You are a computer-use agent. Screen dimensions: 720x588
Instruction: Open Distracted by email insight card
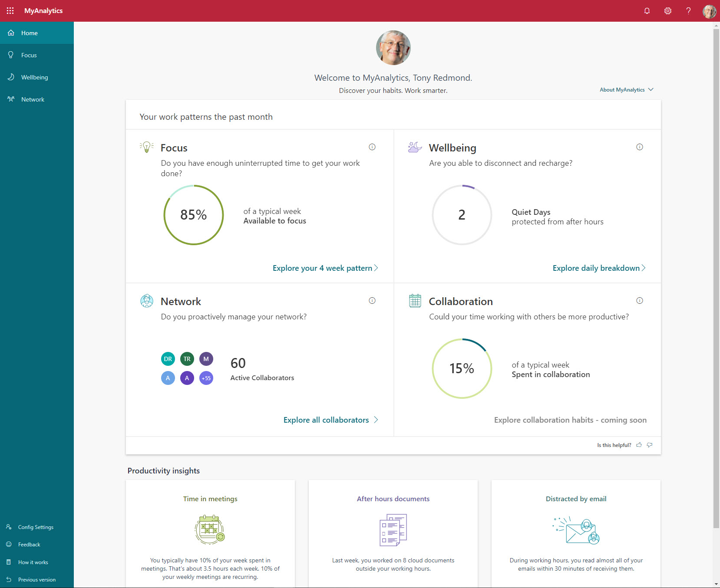576,534
